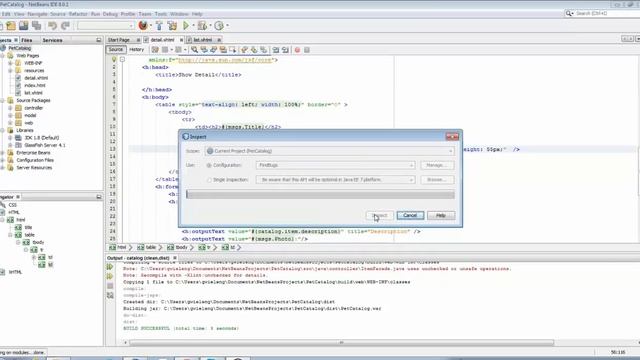The image size is (640, 360).
Task: Click the Shift Line Left icon in editor toolbar
Action: (276, 50)
